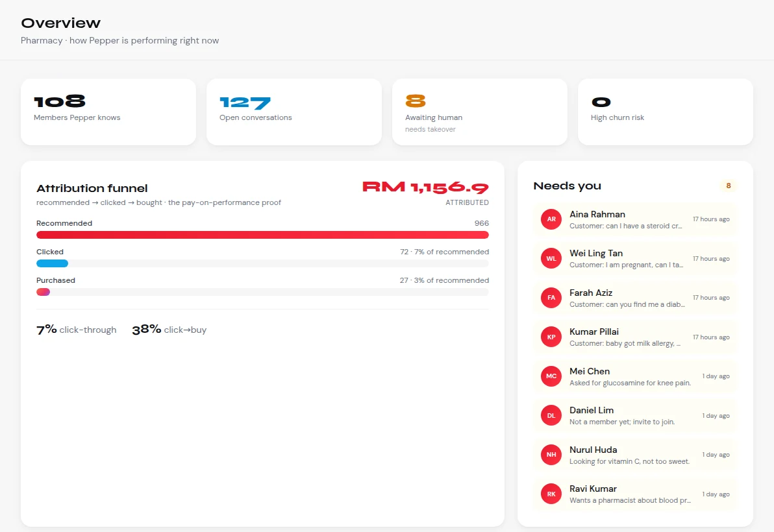Click the red Recommended progress bar
This screenshot has height=532, width=774.
[262, 236]
